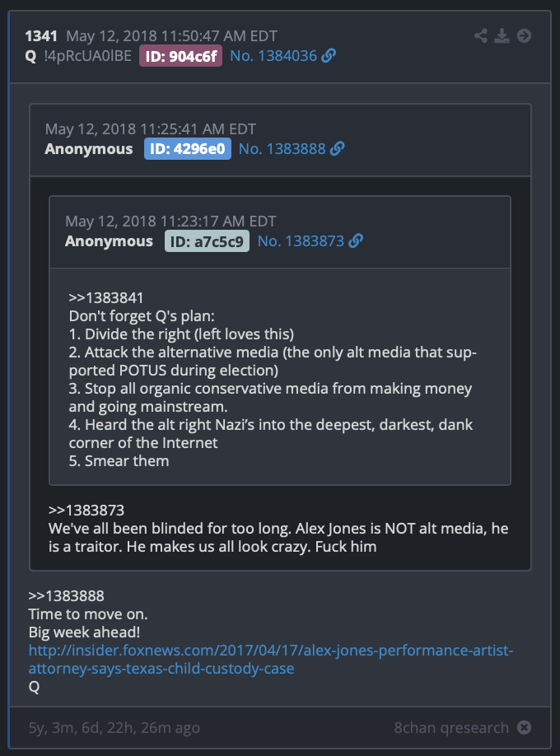Open post link No. 1383873
The height and width of the screenshot is (756, 560).
click(x=301, y=240)
